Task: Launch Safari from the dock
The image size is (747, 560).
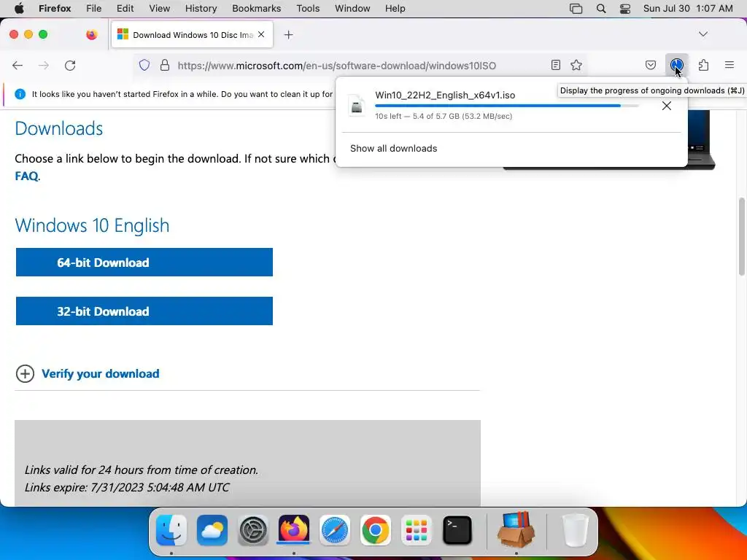Action: 334,530
